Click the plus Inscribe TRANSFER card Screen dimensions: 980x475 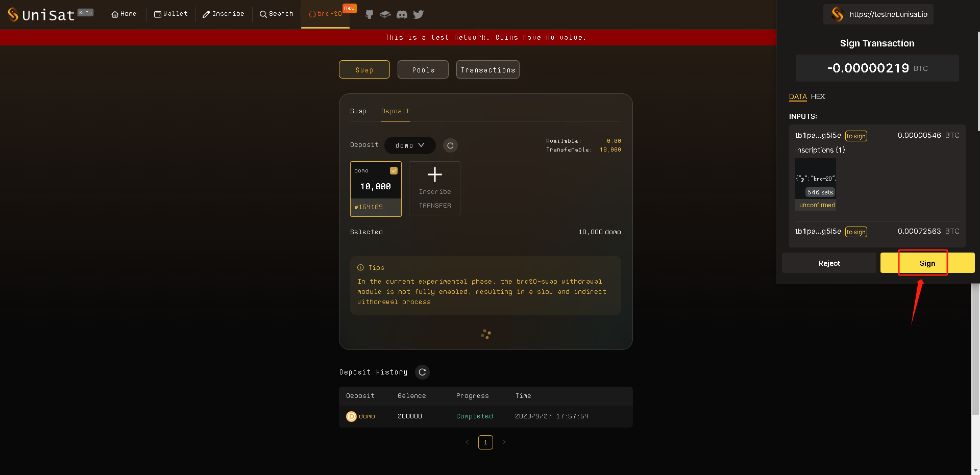(434, 188)
